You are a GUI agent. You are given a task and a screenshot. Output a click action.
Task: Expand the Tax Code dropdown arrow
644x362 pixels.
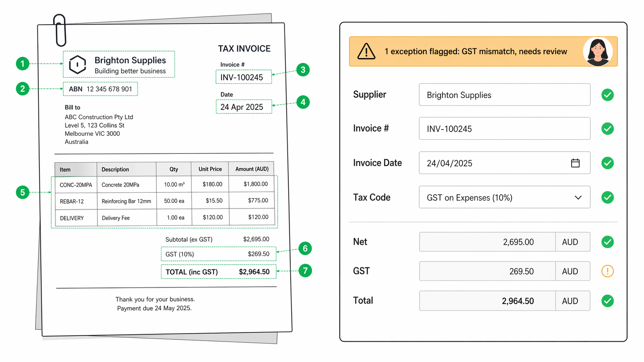[x=578, y=198]
